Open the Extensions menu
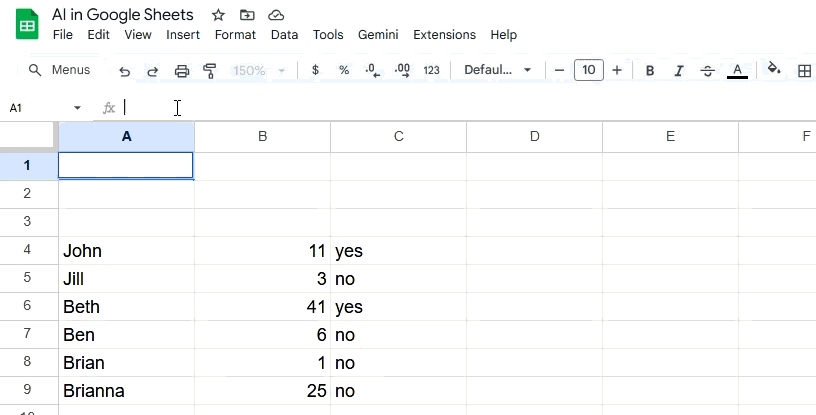Image resolution: width=816 pixels, height=415 pixels. tap(444, 35)
